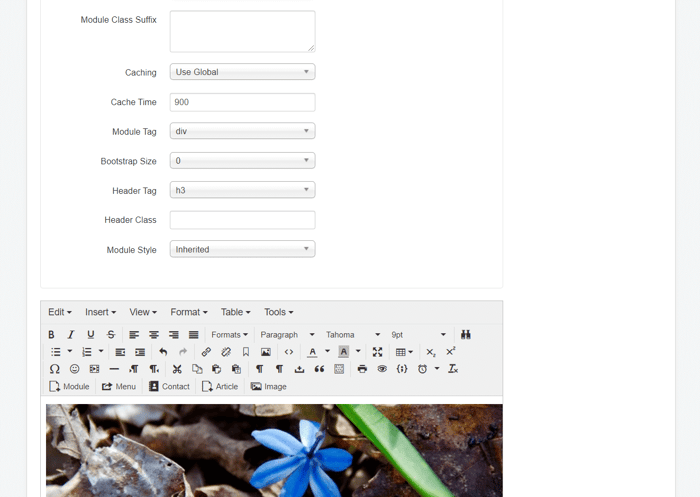Open the text color picker arrow

pyautogui.click(x=327, y=352)
